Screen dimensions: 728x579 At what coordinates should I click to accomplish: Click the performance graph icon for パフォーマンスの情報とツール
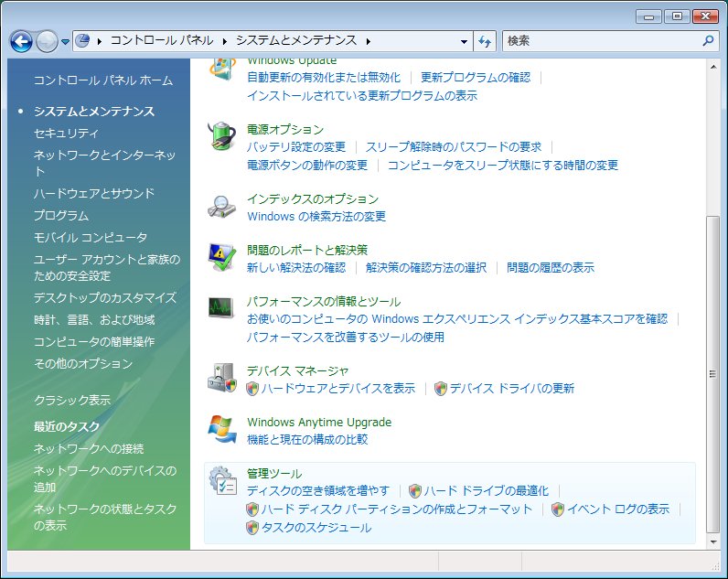pyautogui.click(x=221, y=307)
